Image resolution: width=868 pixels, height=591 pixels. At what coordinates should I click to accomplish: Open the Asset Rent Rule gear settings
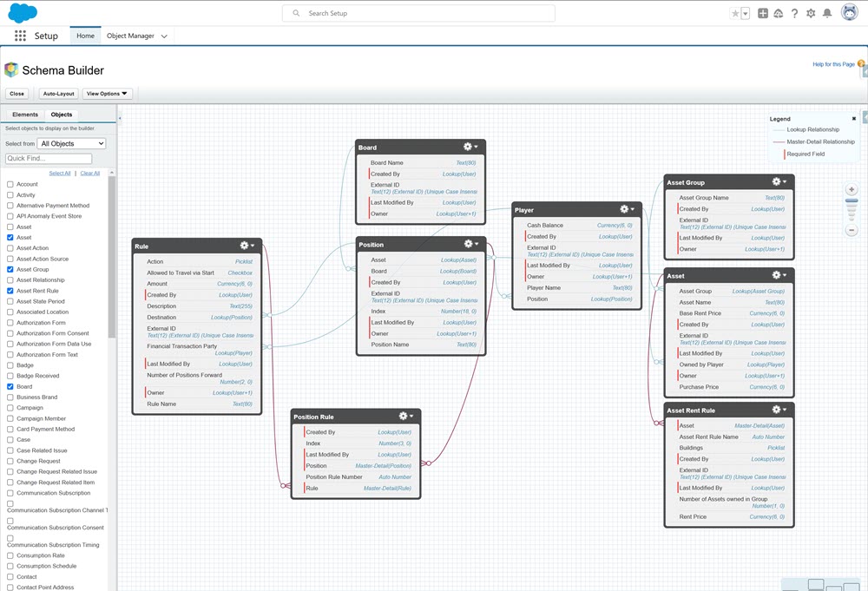pos(779,409)
